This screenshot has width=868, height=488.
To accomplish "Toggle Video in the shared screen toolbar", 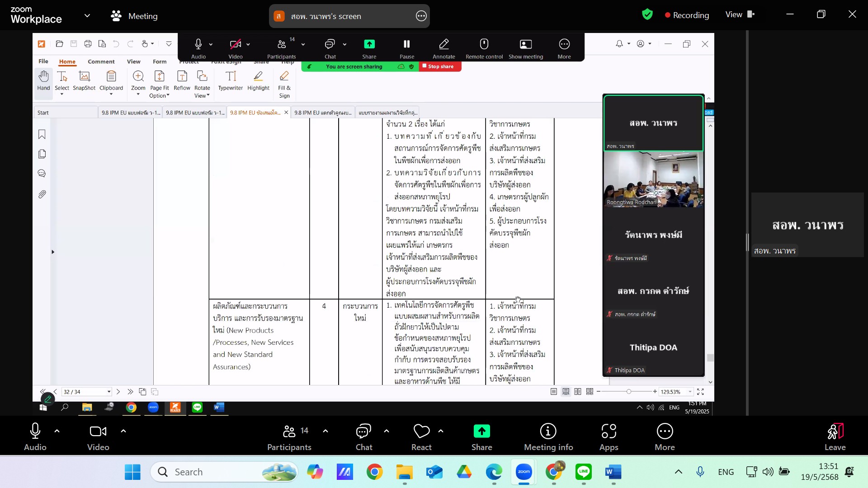I will [x=235, y=48].
